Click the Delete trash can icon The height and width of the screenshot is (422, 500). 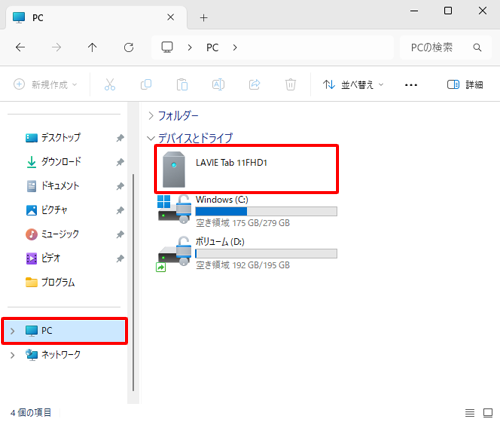tap(291, 85)
